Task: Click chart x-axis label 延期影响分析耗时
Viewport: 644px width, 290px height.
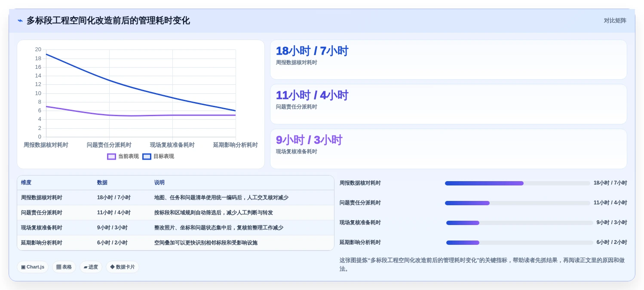Action: pyautogui.click(x=236, y=145)
